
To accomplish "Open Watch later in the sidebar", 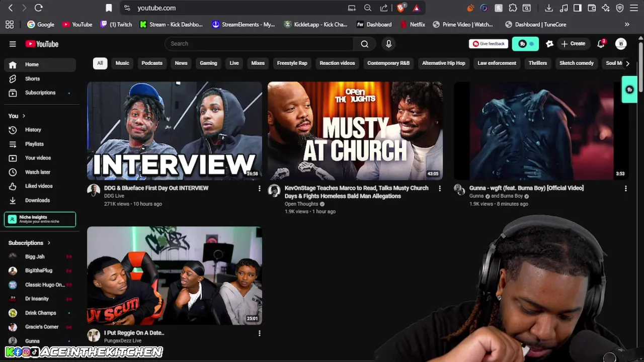I will (40, 172).
